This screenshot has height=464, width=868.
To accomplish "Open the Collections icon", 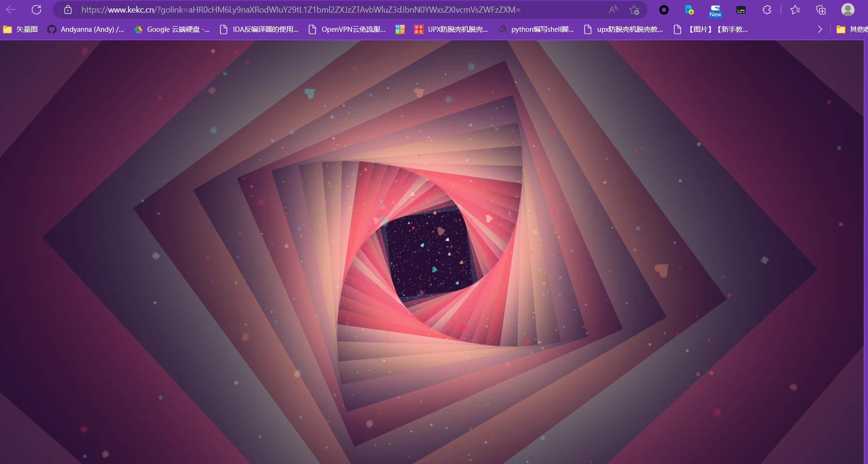I will pyautogui.click(x=821, y=10).
